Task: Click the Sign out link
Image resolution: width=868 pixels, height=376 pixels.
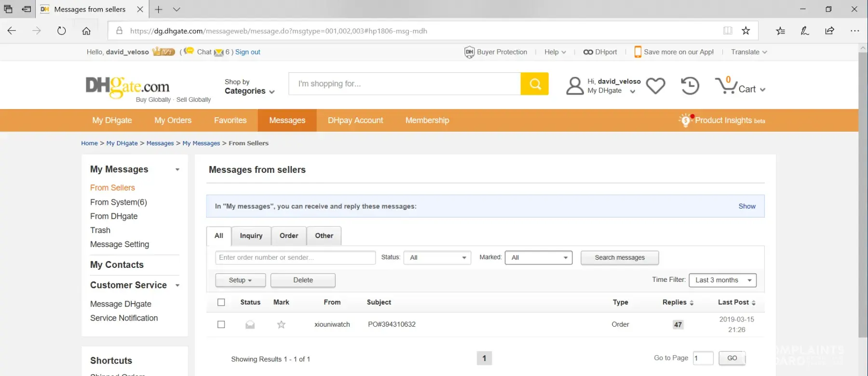Action: [247, 52]
